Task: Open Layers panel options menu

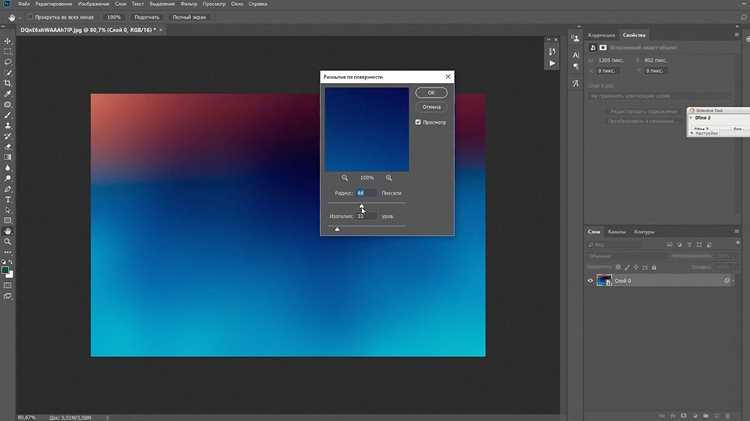Action: 737,232
